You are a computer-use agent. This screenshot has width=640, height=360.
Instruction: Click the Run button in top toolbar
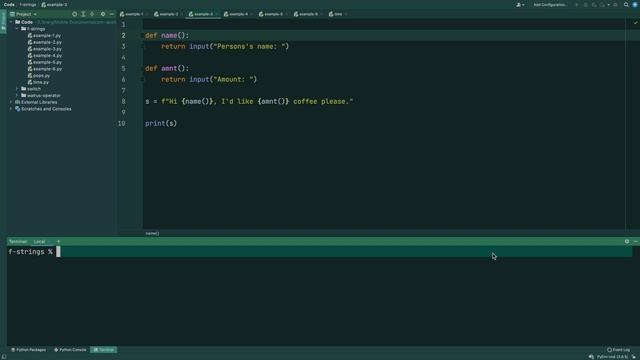pyautogui.click(x=577, y=5)
